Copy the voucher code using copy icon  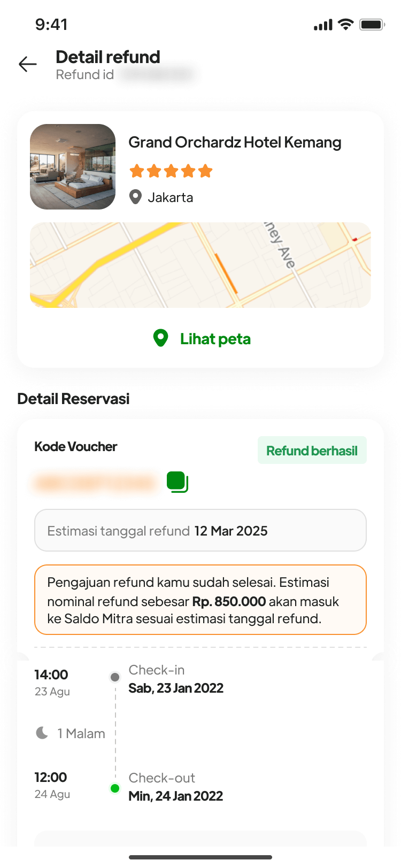click(177, 482)
